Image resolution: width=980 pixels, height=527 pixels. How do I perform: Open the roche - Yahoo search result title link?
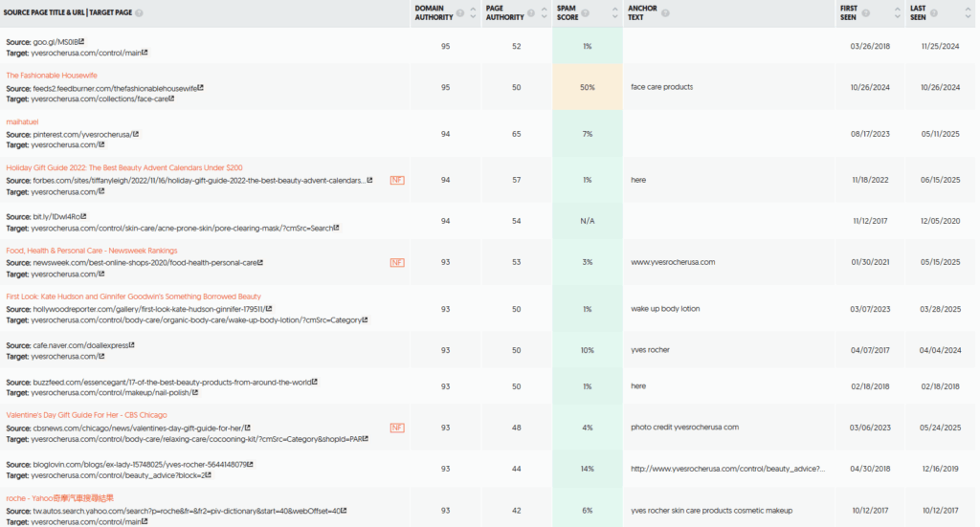(x=60, y=498)
